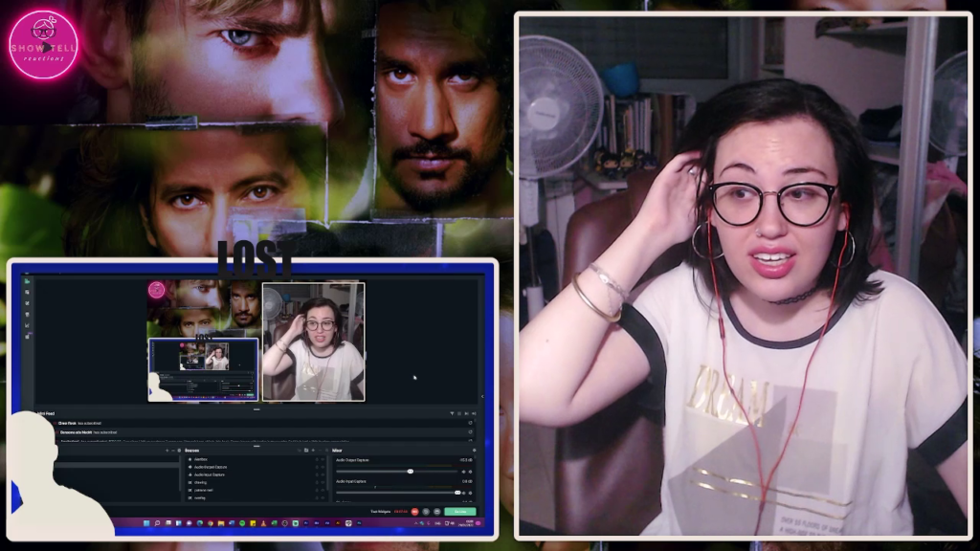980x551 pixels.
Task: Open the Editor tab in left sidebar
Action: pos(28,282)
